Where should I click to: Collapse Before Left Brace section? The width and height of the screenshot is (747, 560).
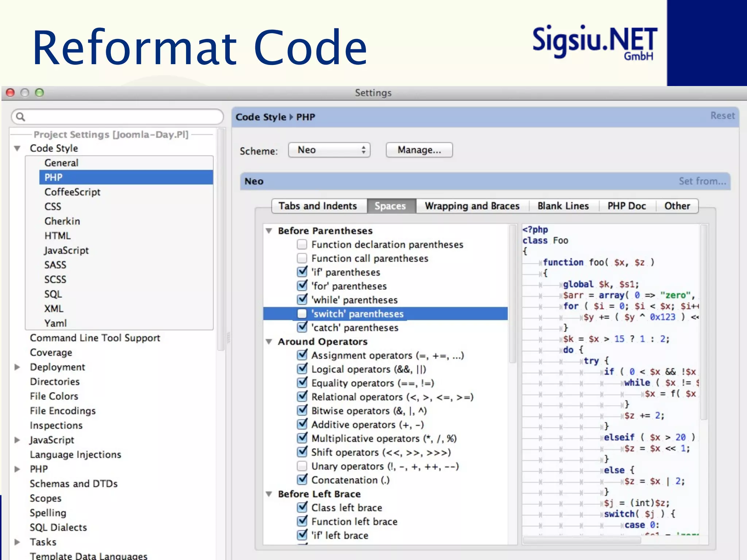(269, 494)
